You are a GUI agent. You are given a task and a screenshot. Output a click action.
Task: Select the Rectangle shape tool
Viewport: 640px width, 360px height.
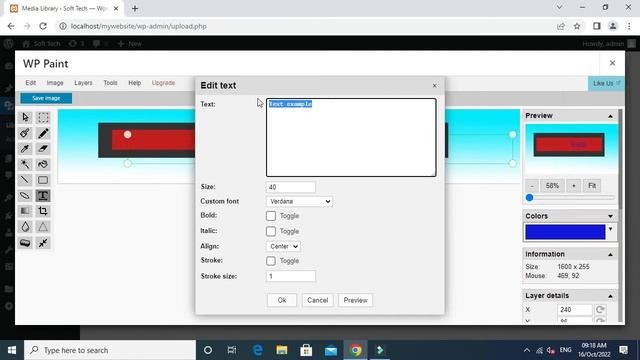43,180
